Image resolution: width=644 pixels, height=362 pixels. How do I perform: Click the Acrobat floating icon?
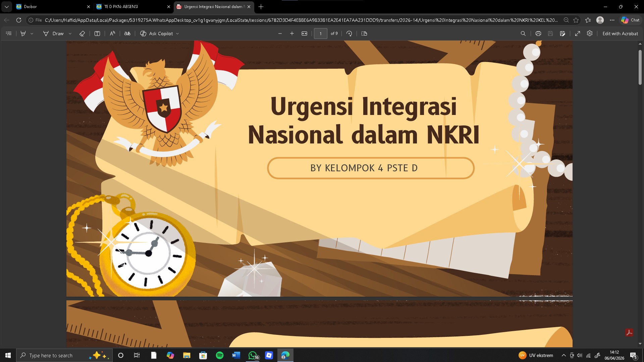(629, 333)
